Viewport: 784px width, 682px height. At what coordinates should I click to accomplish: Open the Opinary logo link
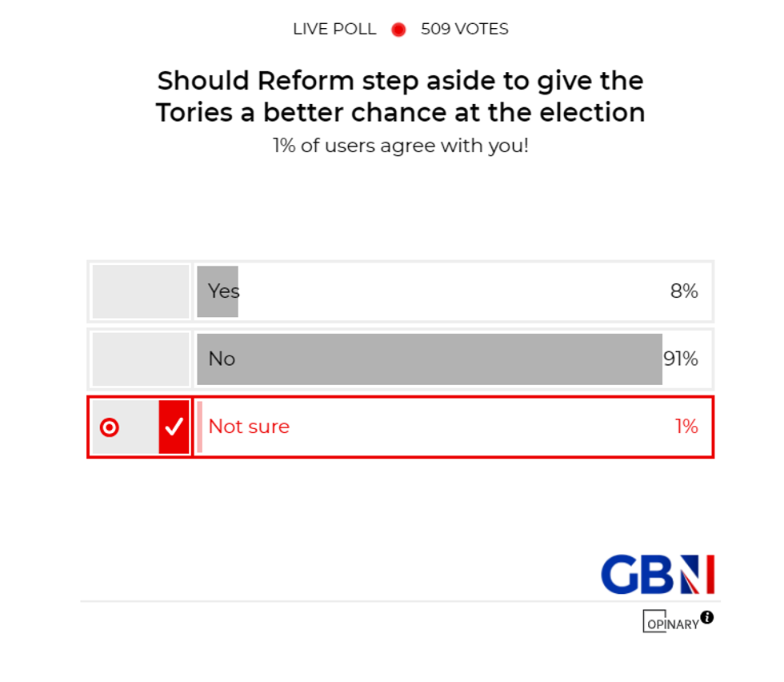point(670,623)
